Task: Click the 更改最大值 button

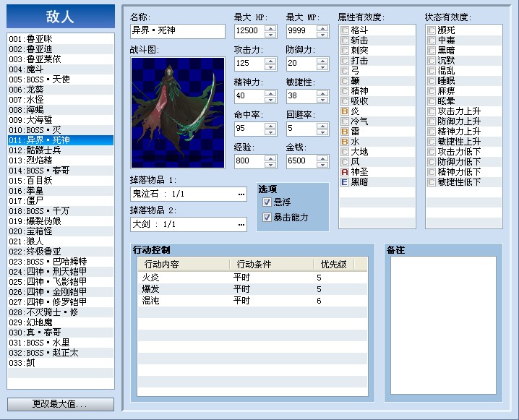Action: [61, 404]
